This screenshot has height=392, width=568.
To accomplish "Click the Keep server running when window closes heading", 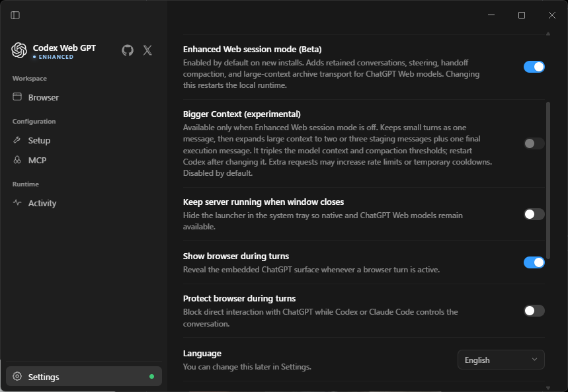I will (x=263, y=202).
